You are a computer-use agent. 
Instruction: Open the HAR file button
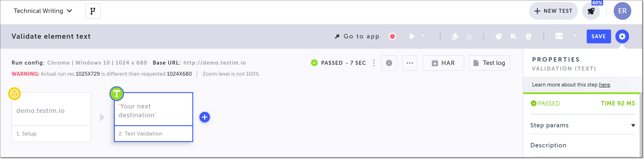pyautogui.click(x=443, y=63)
